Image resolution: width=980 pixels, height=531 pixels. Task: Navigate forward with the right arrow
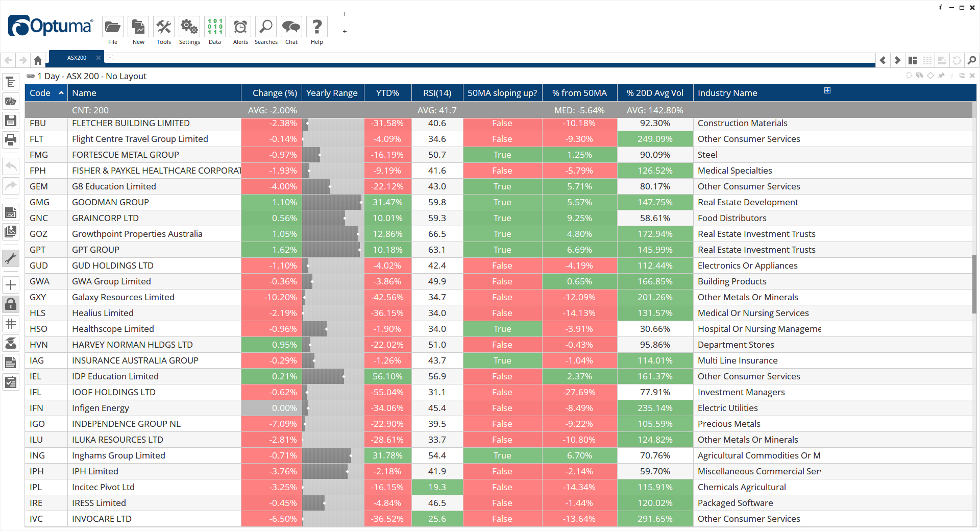coord(23,60)
